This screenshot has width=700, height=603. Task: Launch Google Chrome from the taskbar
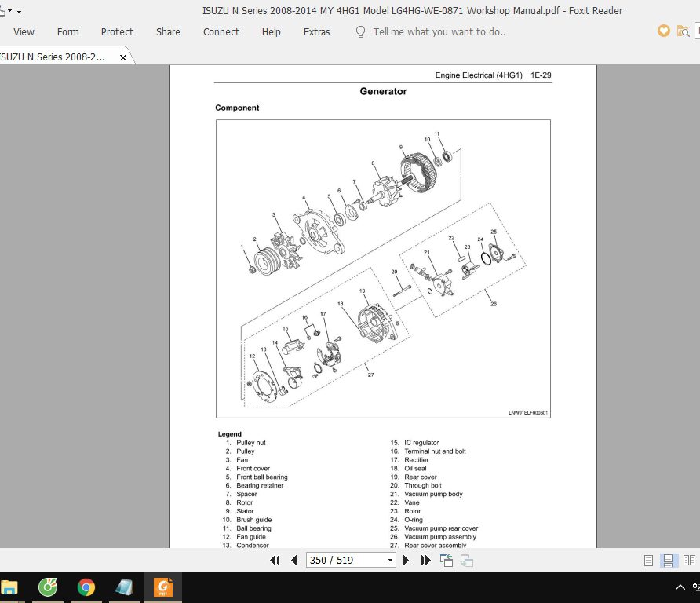tap(86, 587)
